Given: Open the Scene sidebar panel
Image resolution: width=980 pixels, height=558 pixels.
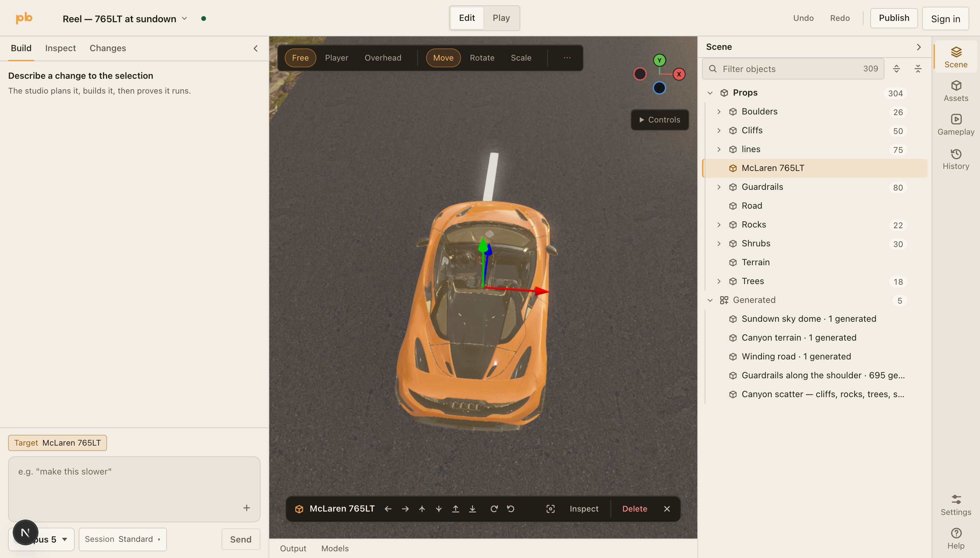Looking at the screenshot, I should click(x=955, y=57).
